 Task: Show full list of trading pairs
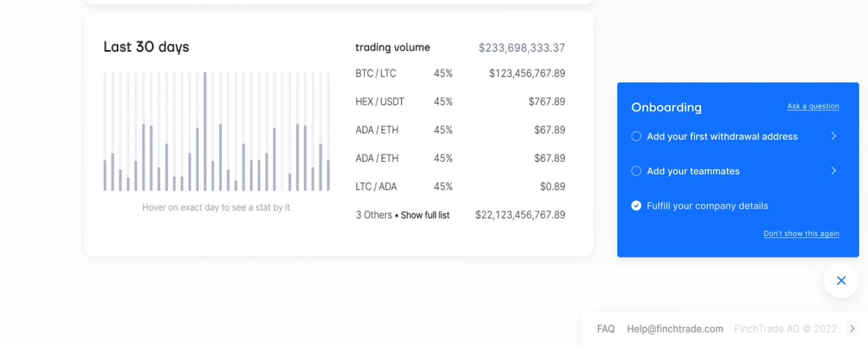click(425, 215)
